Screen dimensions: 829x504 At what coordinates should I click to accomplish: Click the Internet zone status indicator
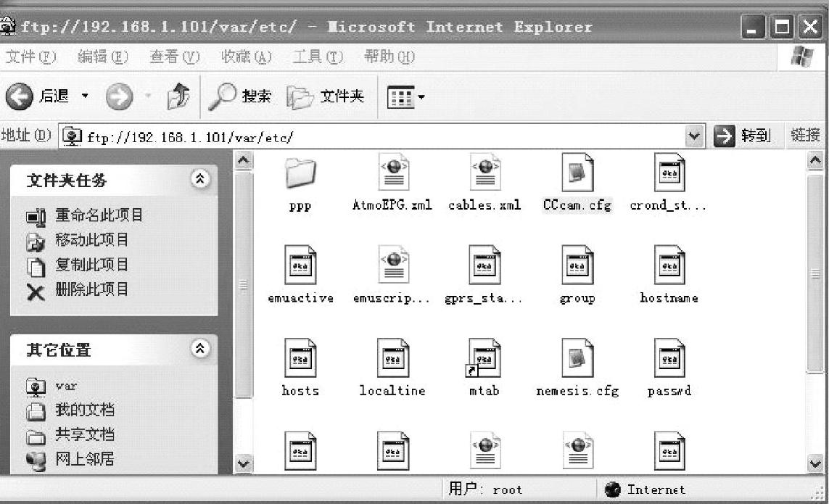point(645,489)
